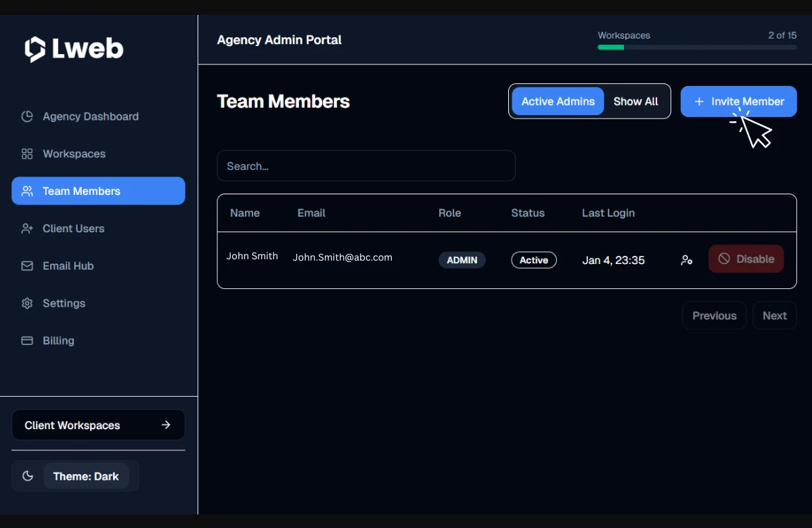Click the Agency Dashboard pie chart icon
The width and height of the screenshot is (812, 528).
pos(27,116)
